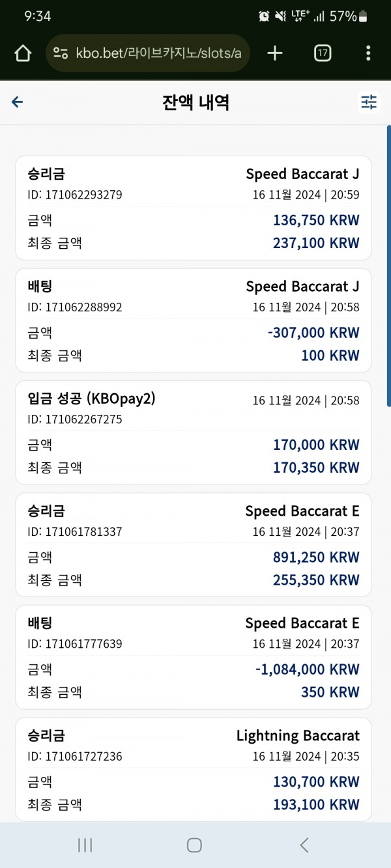
Task: Open a new tab with plus icon
Action: coord(275,53)
